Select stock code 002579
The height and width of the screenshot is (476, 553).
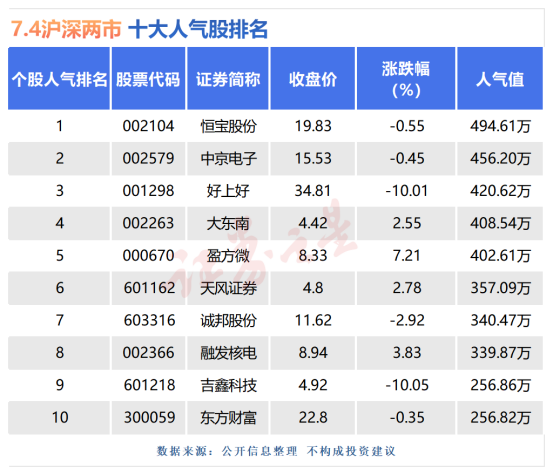coord(148,159)
